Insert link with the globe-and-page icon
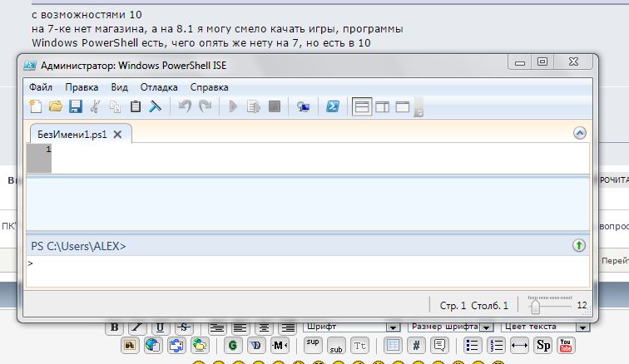Viewport: 629px width, 364px height. click(x=153, y=345)
